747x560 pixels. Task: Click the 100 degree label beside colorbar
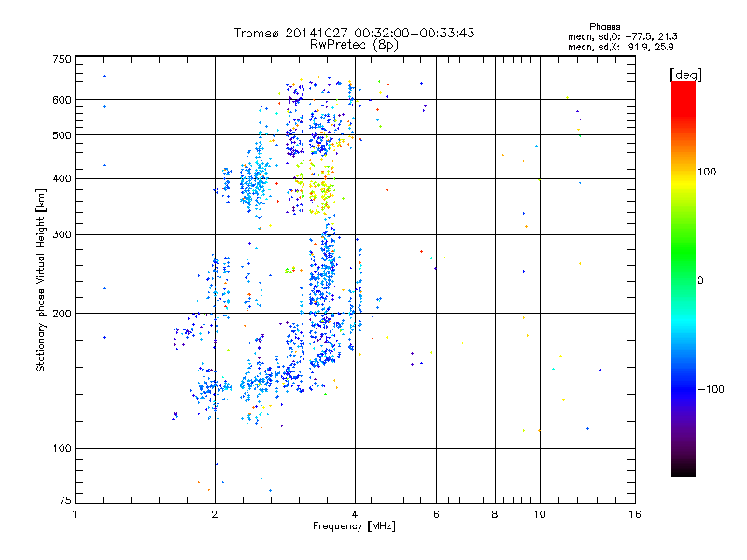[707, 172]
